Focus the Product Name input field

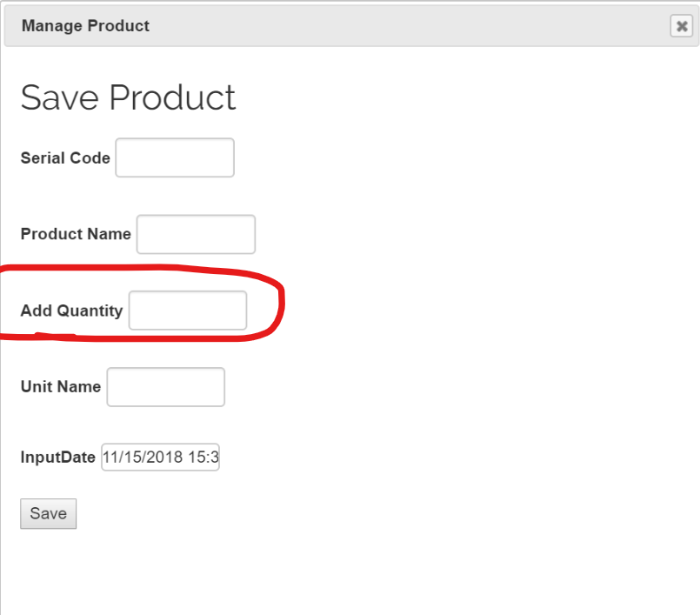pyautogui.click(x=196, y=234)
